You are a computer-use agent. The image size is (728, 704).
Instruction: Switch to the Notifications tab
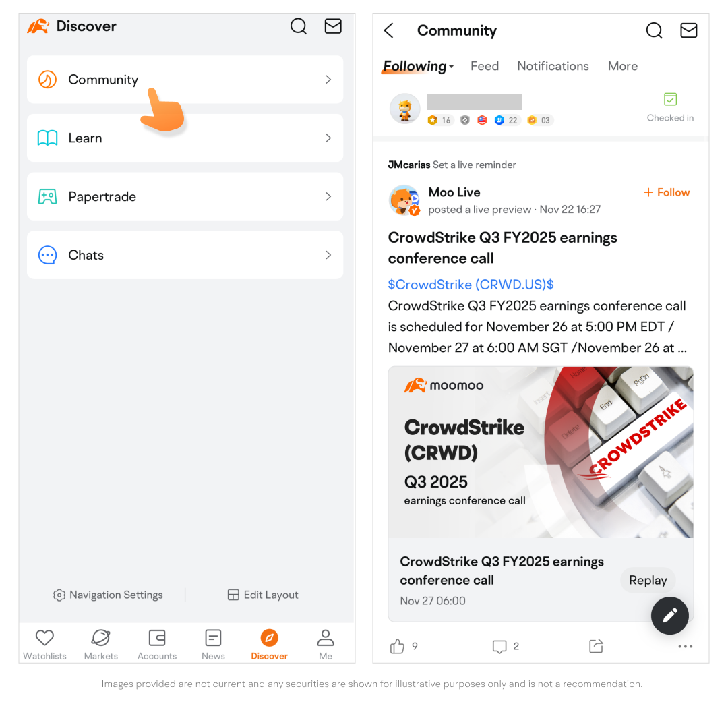pos(553,66)
